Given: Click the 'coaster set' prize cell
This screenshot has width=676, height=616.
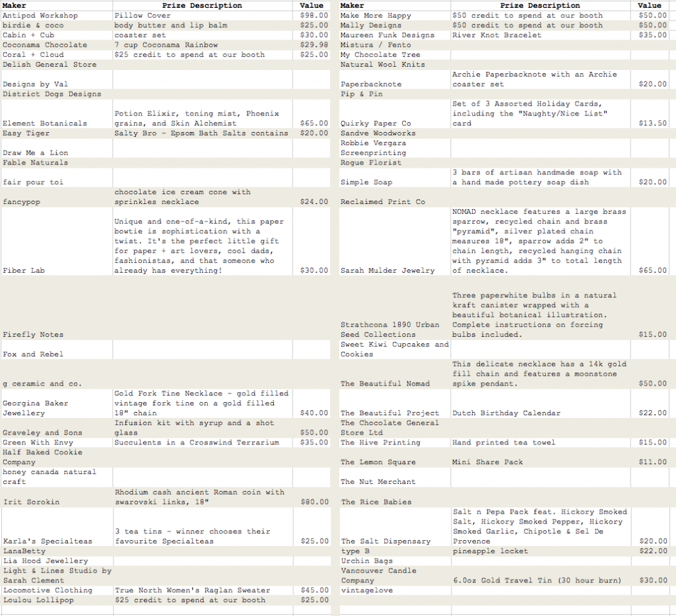Looking at the screenshot, I should (203, 35).
